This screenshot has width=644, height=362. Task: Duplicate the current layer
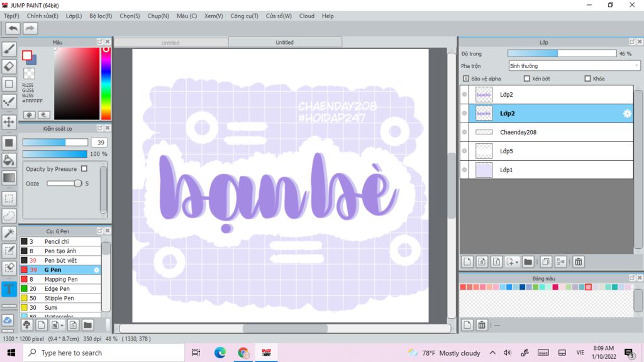tap(546, 262)
